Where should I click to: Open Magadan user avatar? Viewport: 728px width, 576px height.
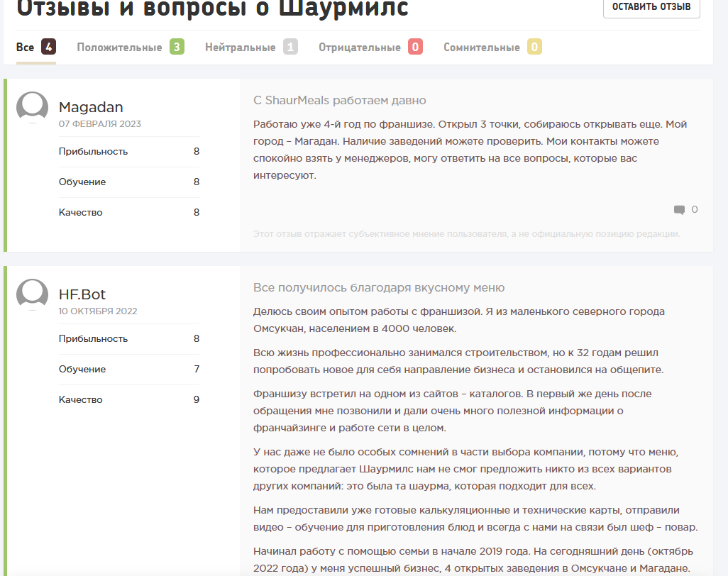point(32,107)
